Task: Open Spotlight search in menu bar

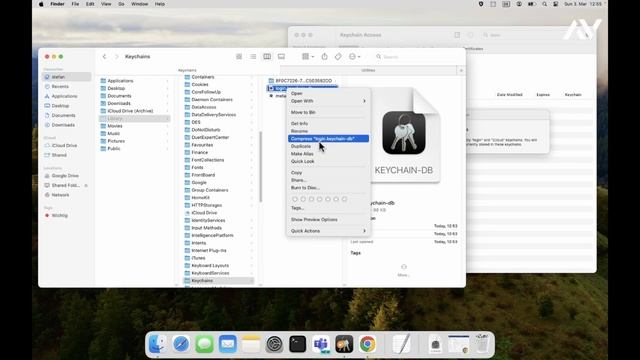Action: tap(544, 4)
